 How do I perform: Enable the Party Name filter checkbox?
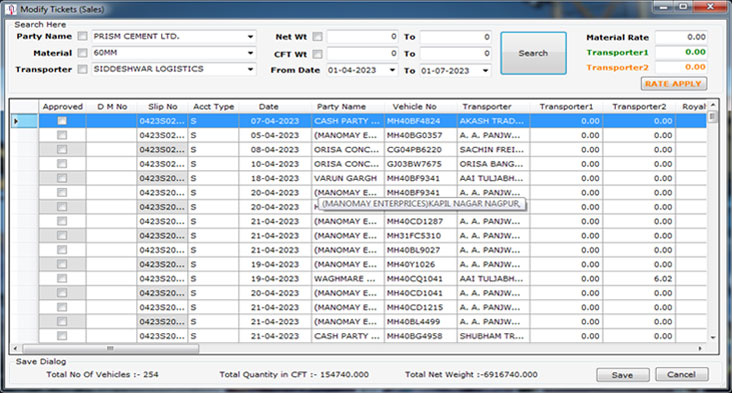coord(83,36)
